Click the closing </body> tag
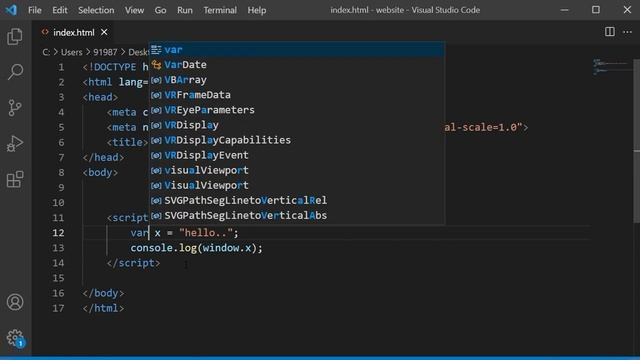 103,293
